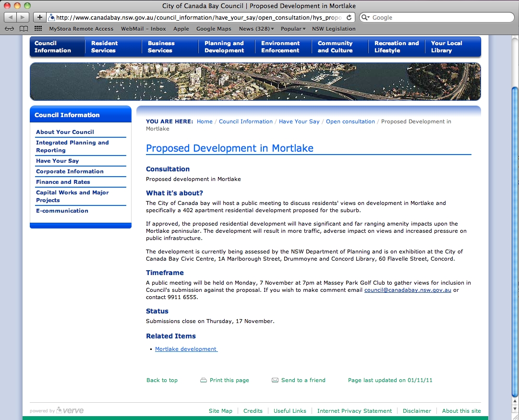Open the Reading List glasses icon
519x420 pixels.
[x=9, y=29]
